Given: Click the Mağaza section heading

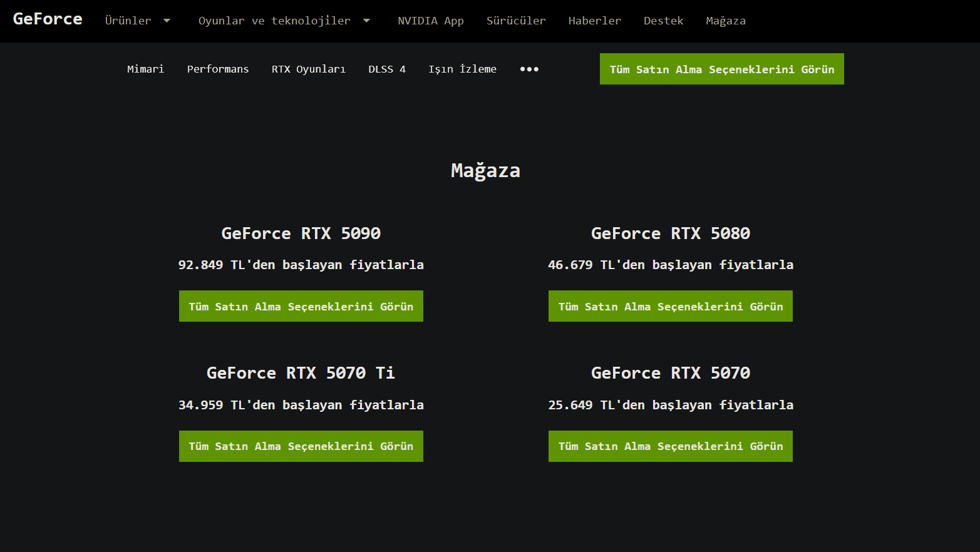Looking at the screenshot, I should point(486,171).
